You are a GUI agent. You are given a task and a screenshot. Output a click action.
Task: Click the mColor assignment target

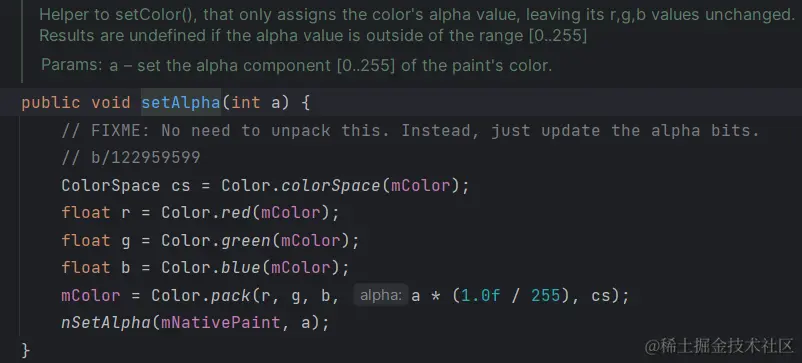pos(91,296)
